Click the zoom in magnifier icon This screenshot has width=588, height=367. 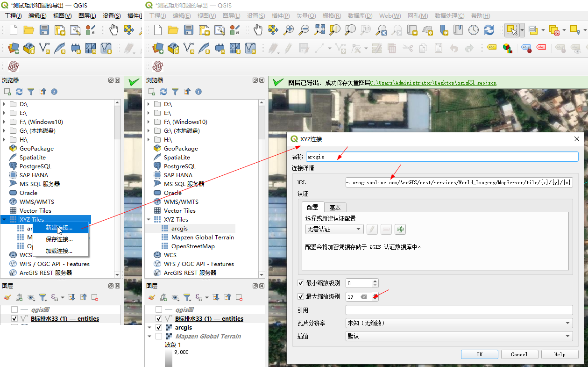coord(289,30)
